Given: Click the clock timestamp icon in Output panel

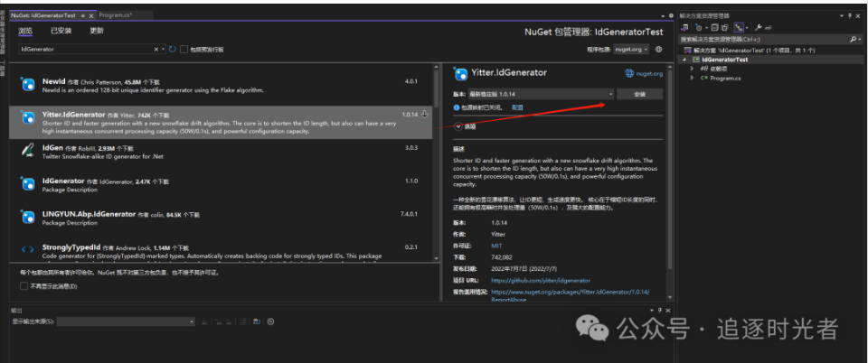Looking at the screenshot, I should point(270,321).
